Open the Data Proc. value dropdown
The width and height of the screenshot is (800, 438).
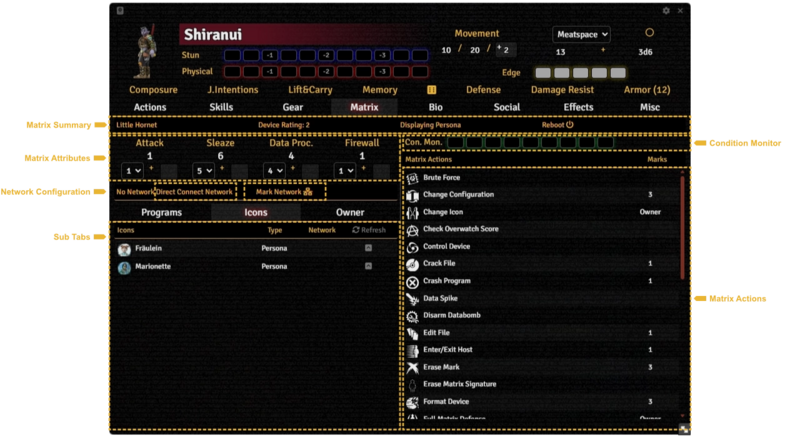coord(272,170)
